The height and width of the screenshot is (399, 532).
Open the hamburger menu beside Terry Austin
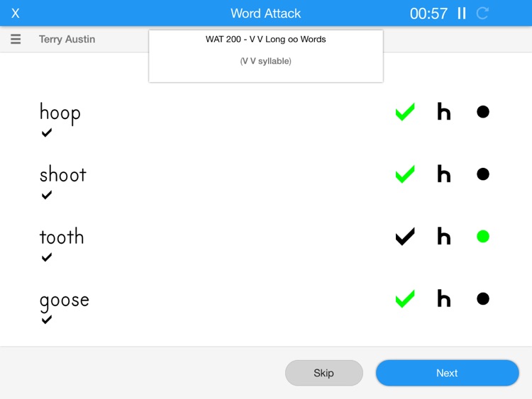coord(16,39)
